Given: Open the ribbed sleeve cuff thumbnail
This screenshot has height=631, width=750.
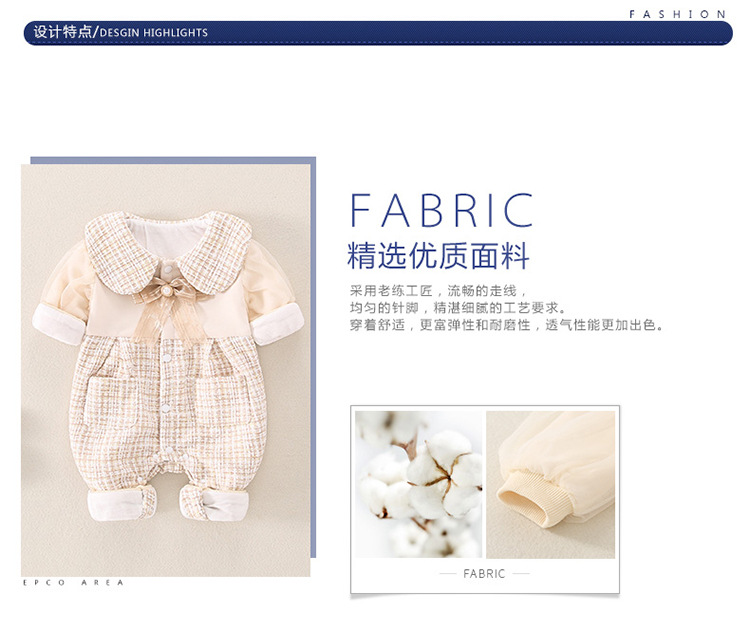Looking at the screenshot, I should point(550,484).
